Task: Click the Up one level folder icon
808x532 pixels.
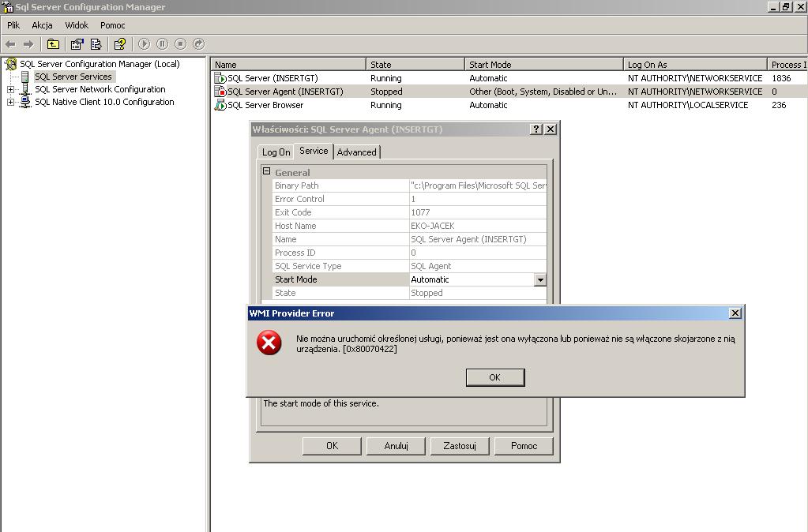Action: click(53, 44)
